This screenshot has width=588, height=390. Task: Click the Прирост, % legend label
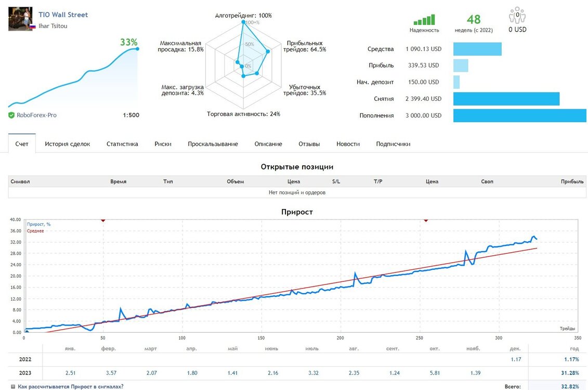(x=38, y=224)
